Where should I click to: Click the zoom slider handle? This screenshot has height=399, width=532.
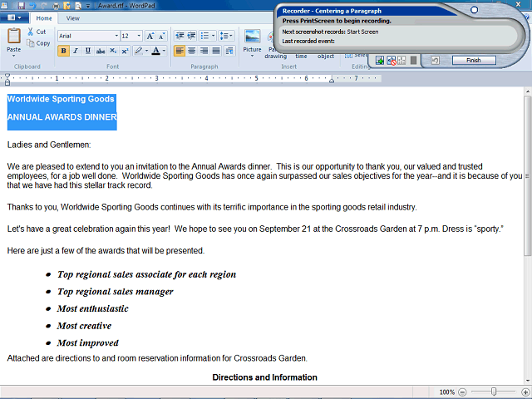pyautogui.click(x=494, y=392)
